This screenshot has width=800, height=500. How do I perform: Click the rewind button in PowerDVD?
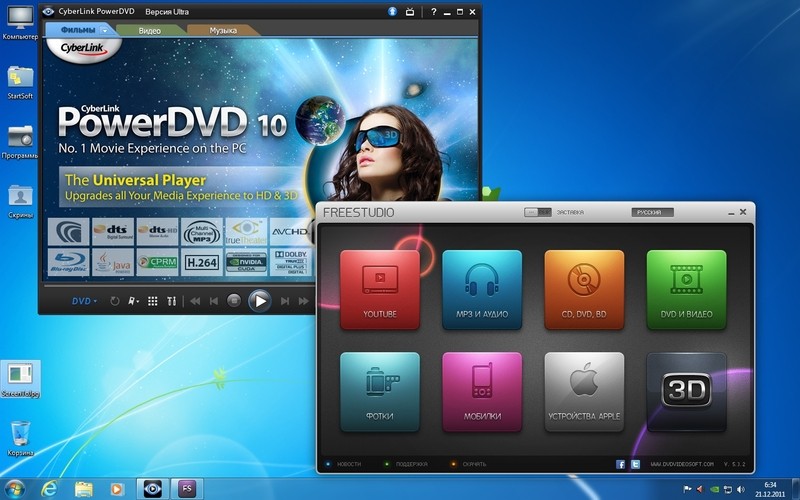[x=195, y=302]
